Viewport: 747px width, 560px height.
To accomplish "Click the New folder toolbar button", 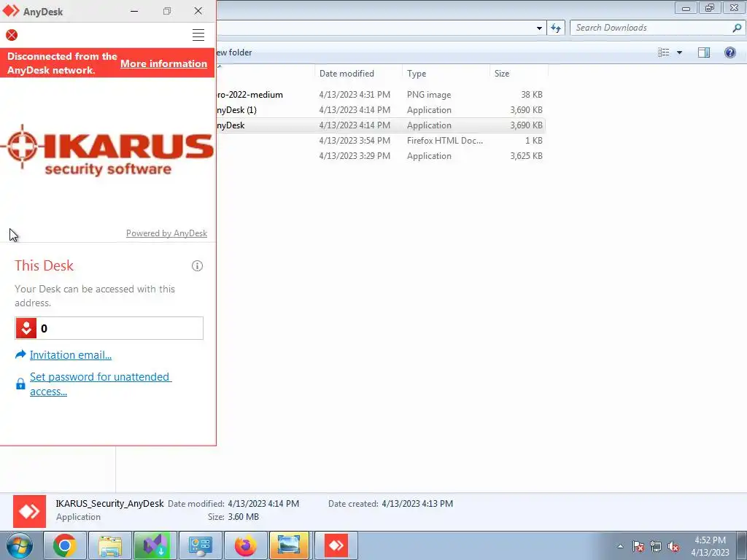I will [x=234, y=52].
